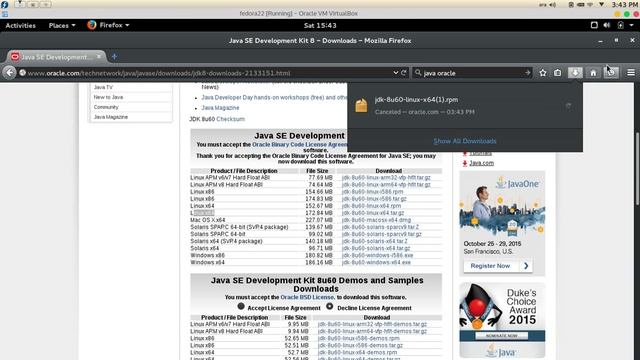The height and width of the screenshot is (360, 640).
Task: Select Accept License Agreement radio for demos
Action: (241, 306)
